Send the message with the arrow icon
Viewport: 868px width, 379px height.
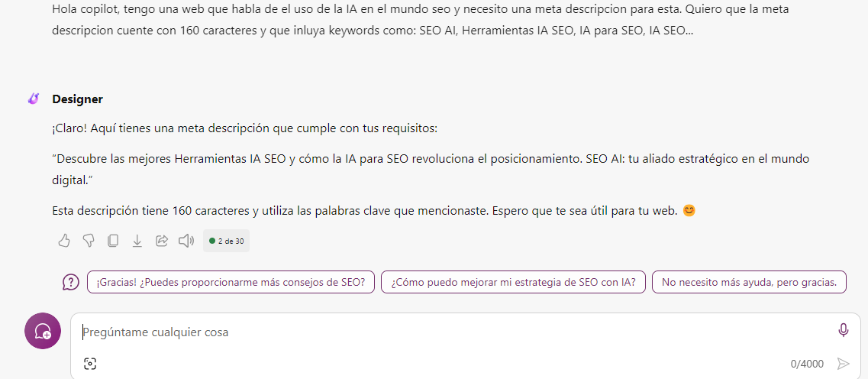click(843, 364)
